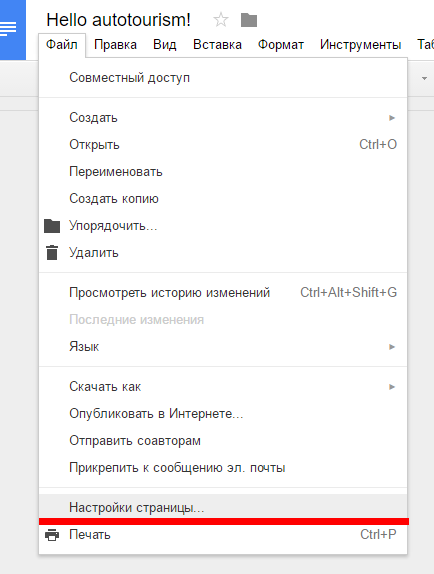Click the document title Hello autotourism!
The image size is (434, 574).
[118, 20]
